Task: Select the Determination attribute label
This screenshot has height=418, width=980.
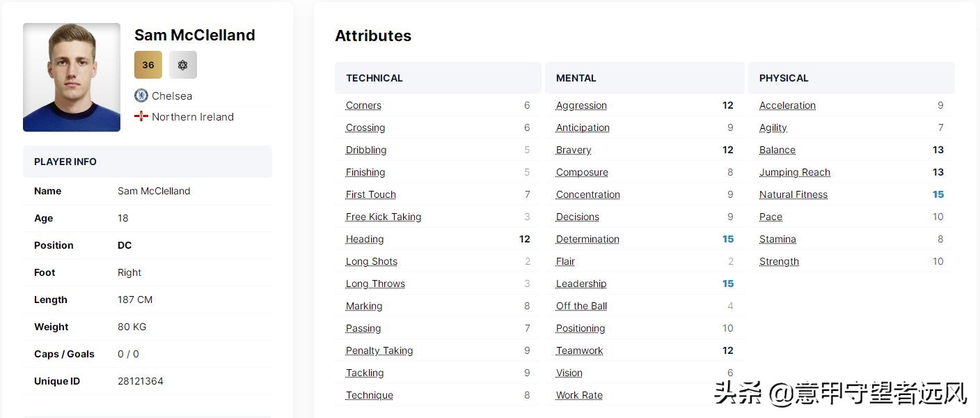Action: point(587,239)
